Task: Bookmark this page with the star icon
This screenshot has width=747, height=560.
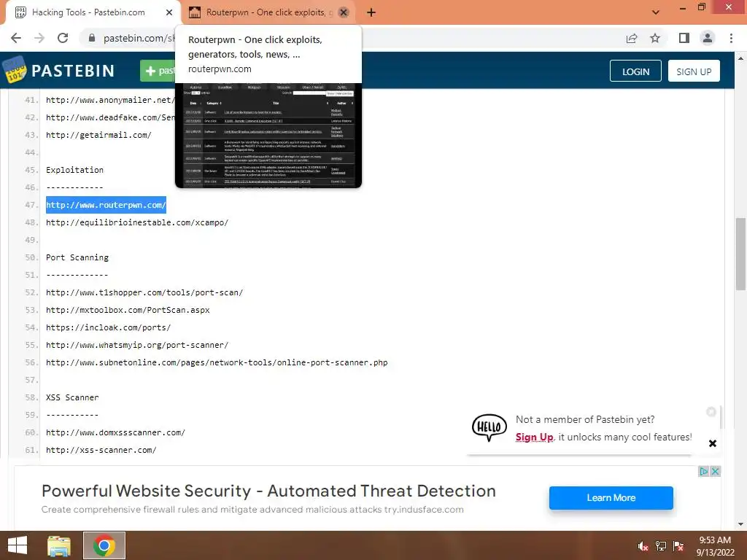Action: coord(655,38)
